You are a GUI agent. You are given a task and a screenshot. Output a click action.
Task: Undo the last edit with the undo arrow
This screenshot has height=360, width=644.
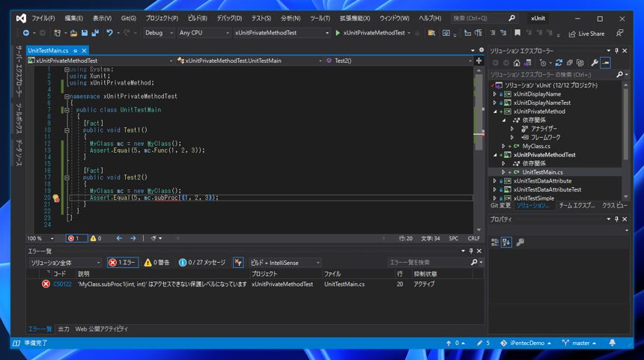(x=109, y=33)
